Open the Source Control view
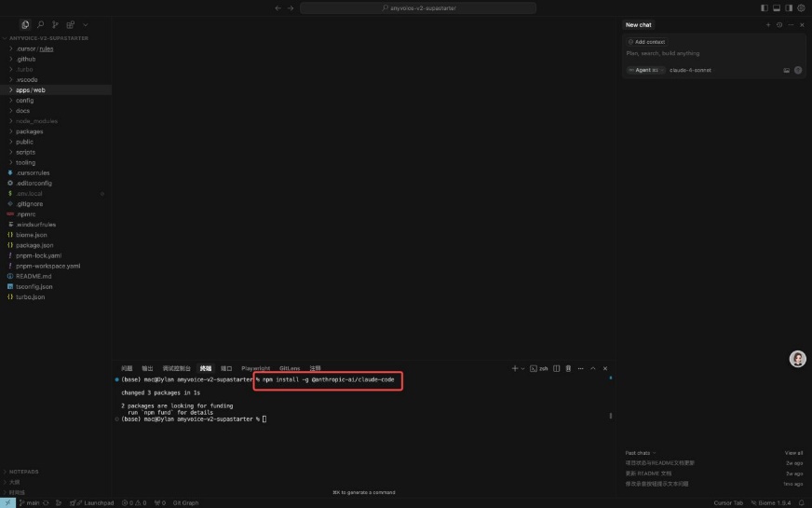The image size is (812, 508). click(55, 24)
